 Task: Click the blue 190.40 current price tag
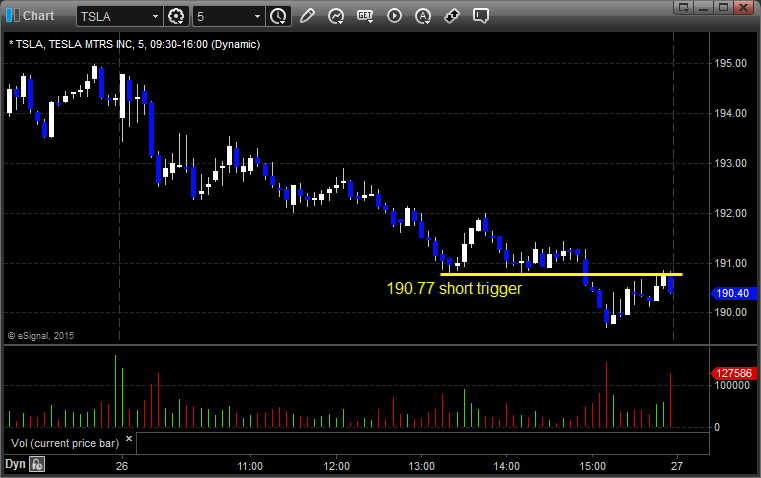click(x=733, y=293)
